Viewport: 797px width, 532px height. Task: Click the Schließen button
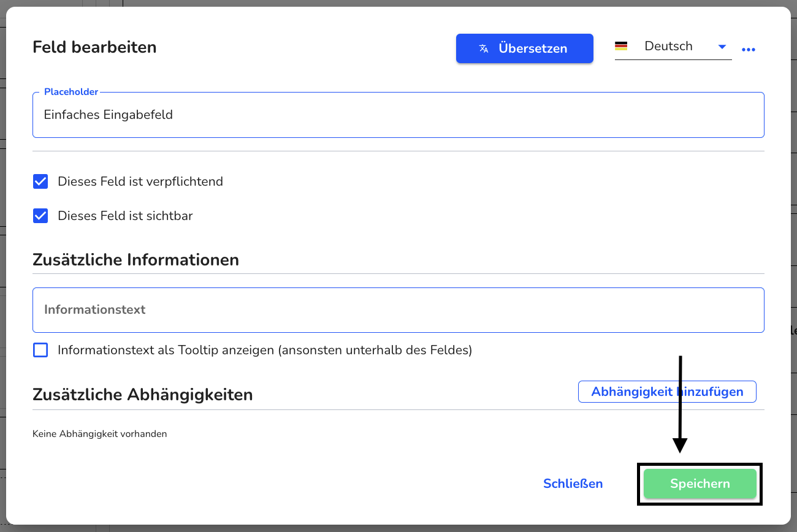(x=573, y=484)
